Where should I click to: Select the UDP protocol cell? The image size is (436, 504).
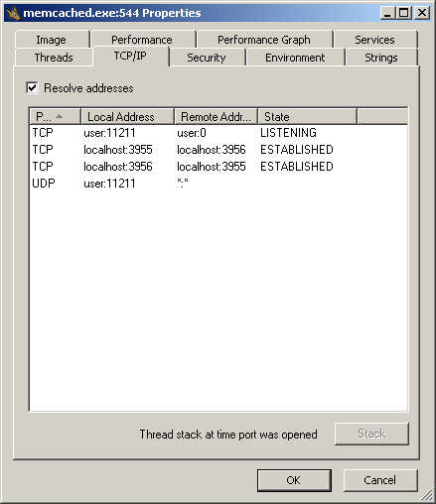(x=44, y=184)
